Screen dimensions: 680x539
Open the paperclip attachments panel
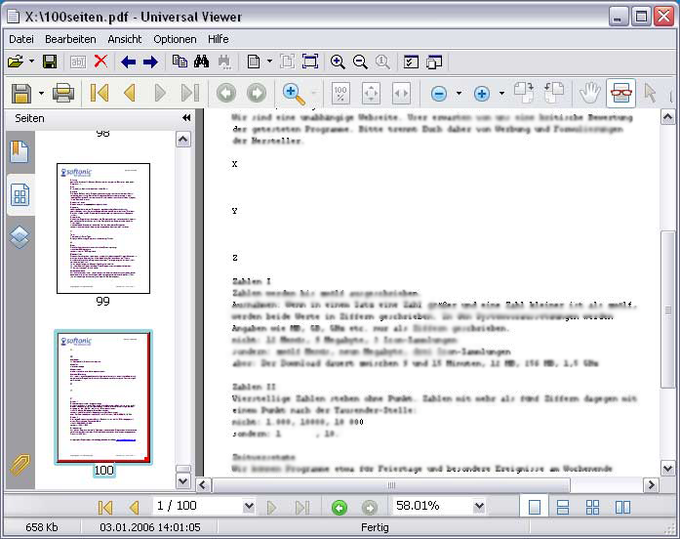[20, 465]
